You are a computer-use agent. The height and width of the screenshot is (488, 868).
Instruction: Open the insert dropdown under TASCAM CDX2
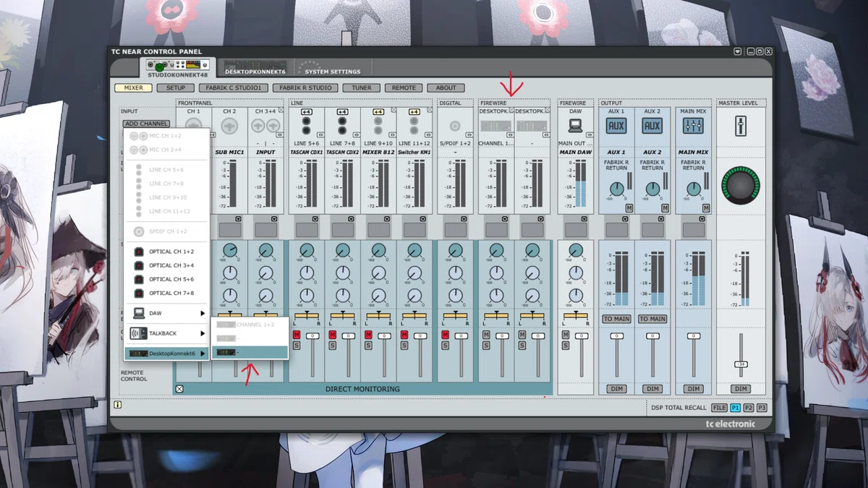[x=352, y=219]
